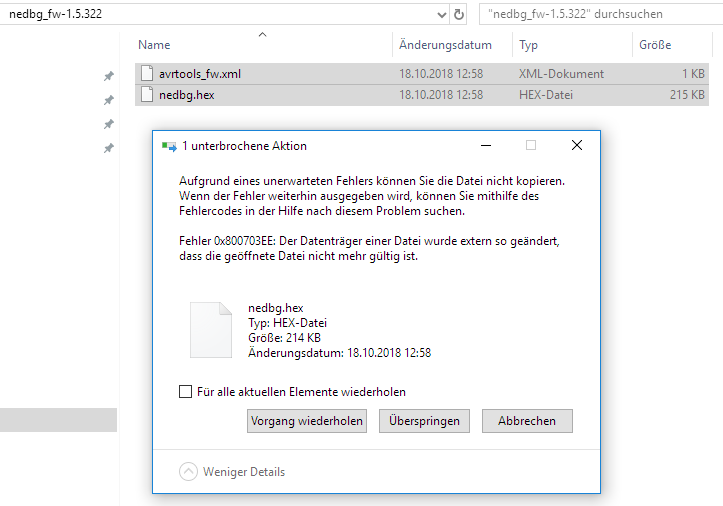Open the address bar history dropdown
The image size is (723, 506).
(441, 15)
